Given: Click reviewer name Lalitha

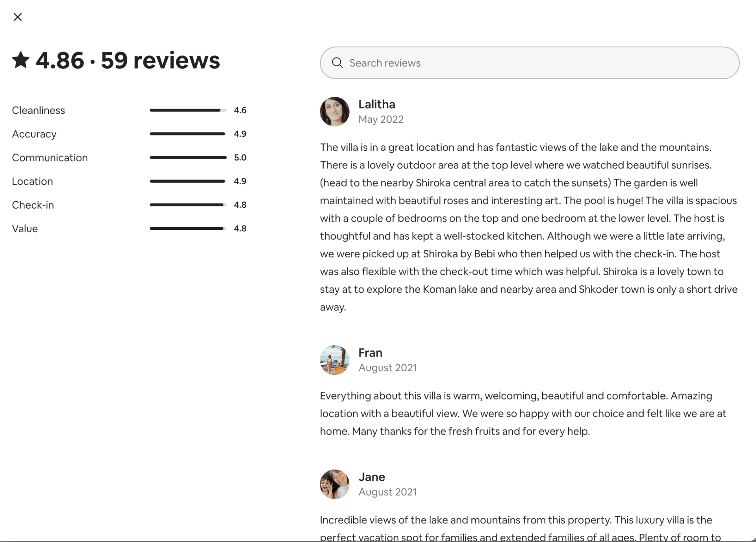Looking at the screenshot, I should click(x=377, y=104).
